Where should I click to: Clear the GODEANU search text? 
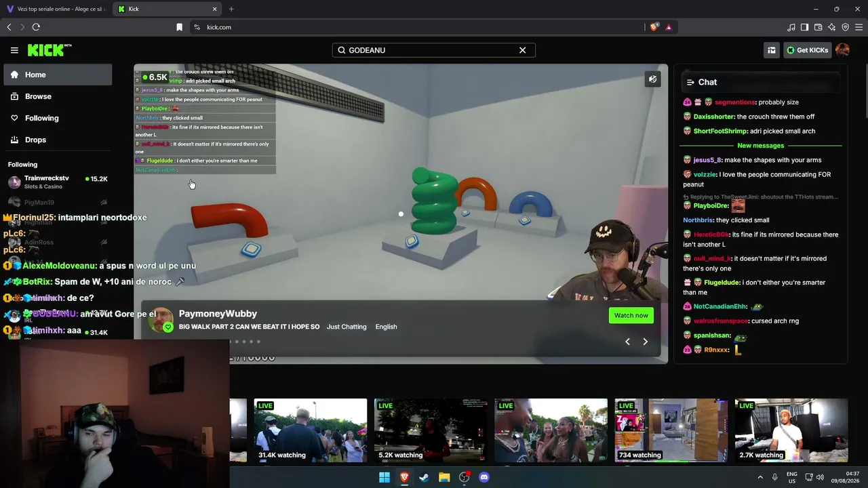coord(522,50)
